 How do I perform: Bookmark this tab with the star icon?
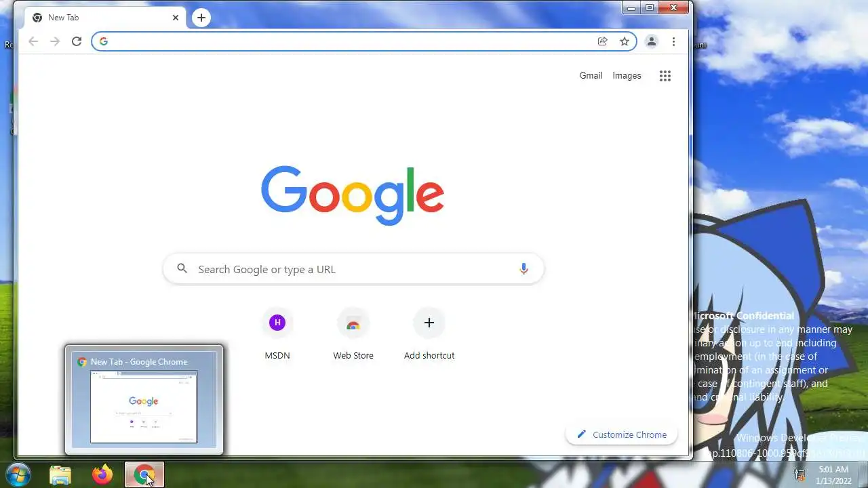tap(625, 41)
